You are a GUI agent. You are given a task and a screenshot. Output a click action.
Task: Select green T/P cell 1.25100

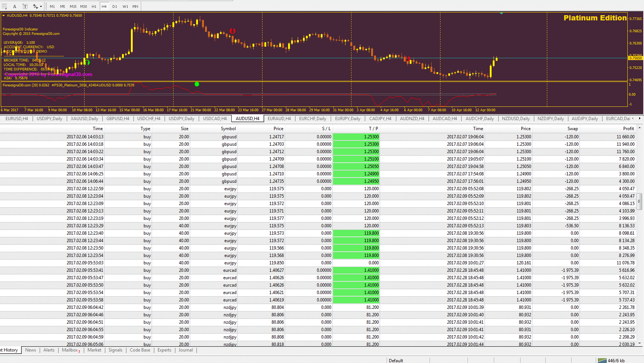tap(356, 159)
